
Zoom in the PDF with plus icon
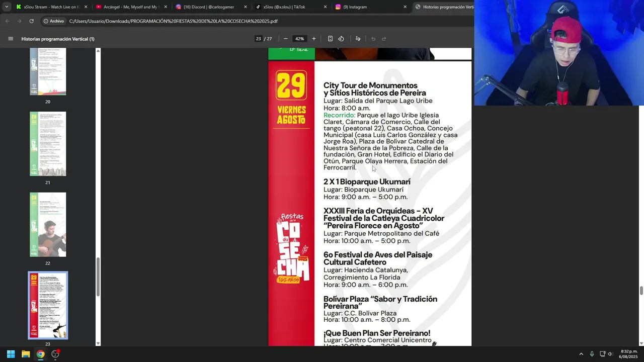[314, 39]
